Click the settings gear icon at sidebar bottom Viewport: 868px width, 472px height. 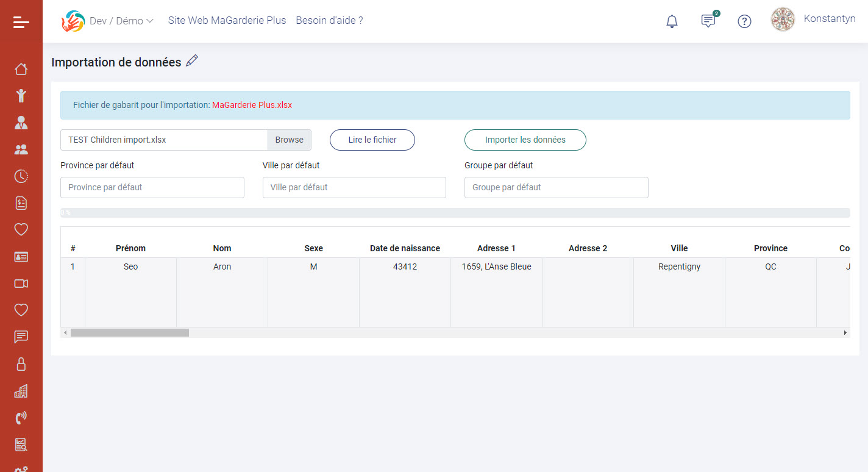click(21, 468)
